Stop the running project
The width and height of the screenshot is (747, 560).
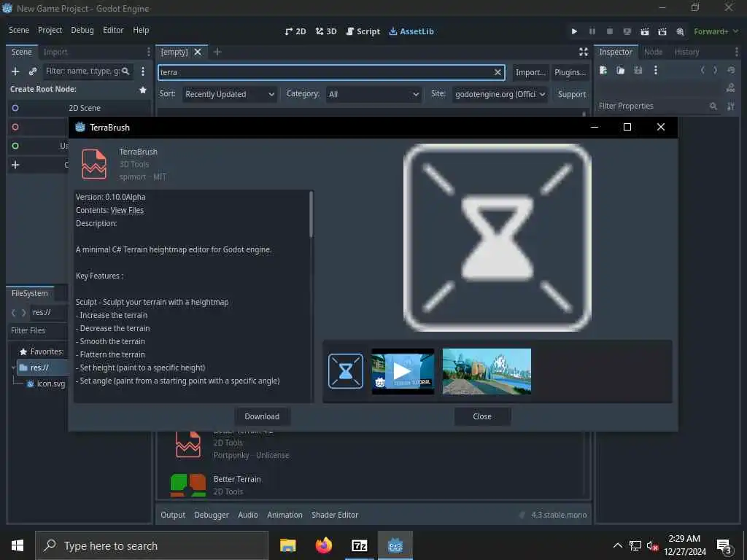coord(609,31)
